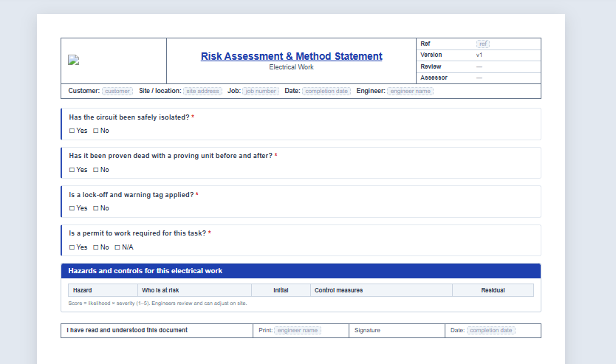Click the Initial column header
This screenshot has height=364, width=616.
coord(281,290)
